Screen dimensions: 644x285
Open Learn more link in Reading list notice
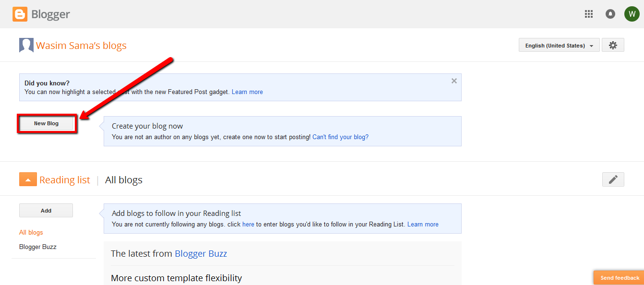[423, 224]
